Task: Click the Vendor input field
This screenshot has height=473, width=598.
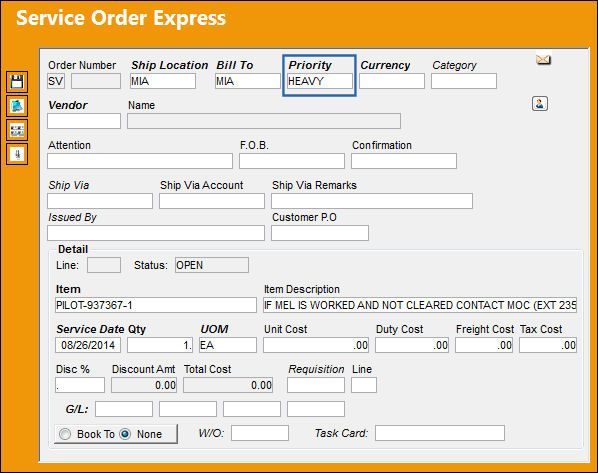Action: 84,121
